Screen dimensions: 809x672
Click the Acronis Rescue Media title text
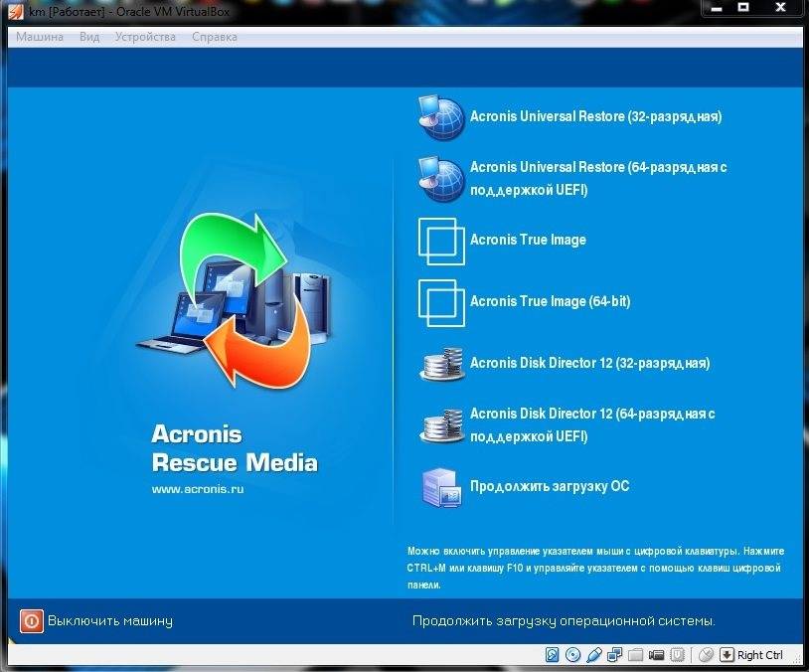tap(235, 448)
